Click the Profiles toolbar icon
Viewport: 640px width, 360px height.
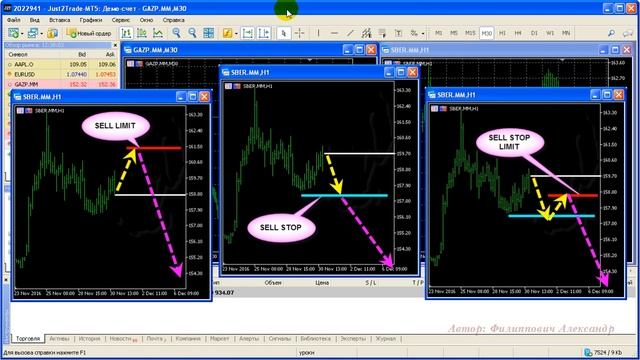point(33,33)
